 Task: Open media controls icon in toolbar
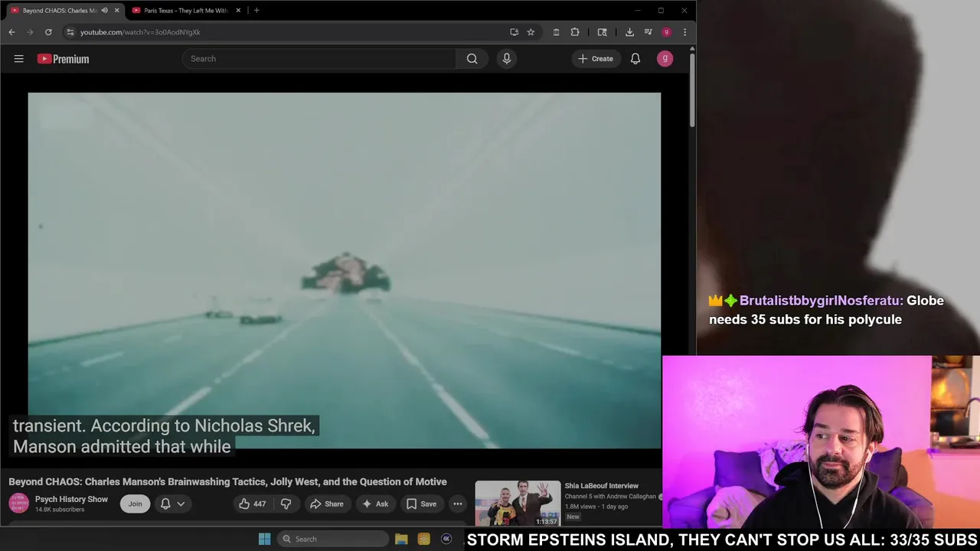(x=648, y=32)
